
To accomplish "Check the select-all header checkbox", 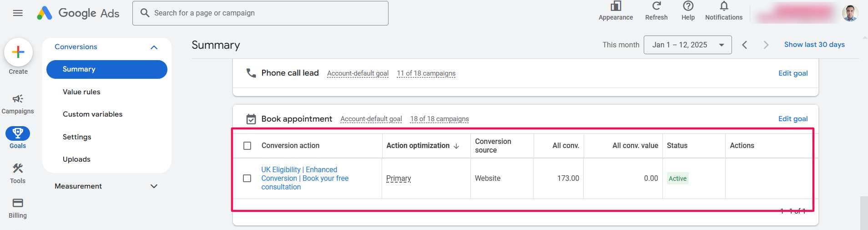I will pyautogui.click(x=247, y=146).
